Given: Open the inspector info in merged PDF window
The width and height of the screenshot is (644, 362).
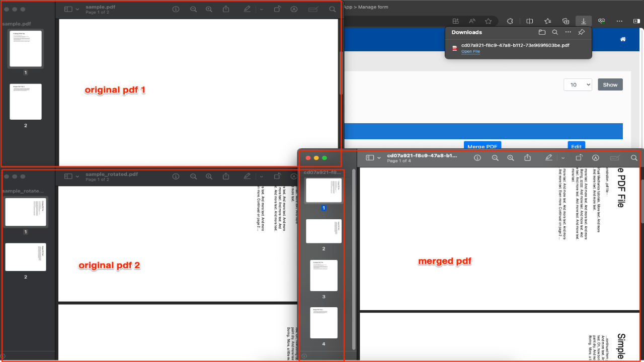Looking at the screenshot, I should [x=477, y=158].
